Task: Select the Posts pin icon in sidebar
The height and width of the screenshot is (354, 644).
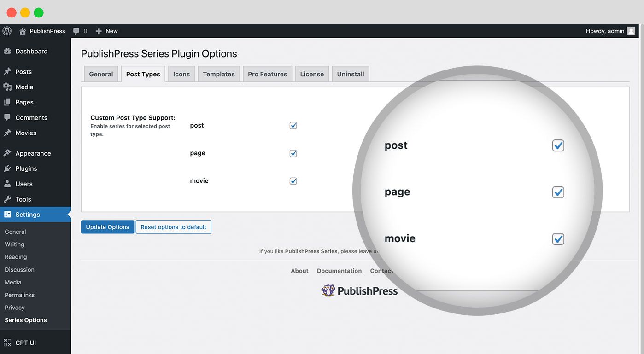Action: (x=8, y=71)
